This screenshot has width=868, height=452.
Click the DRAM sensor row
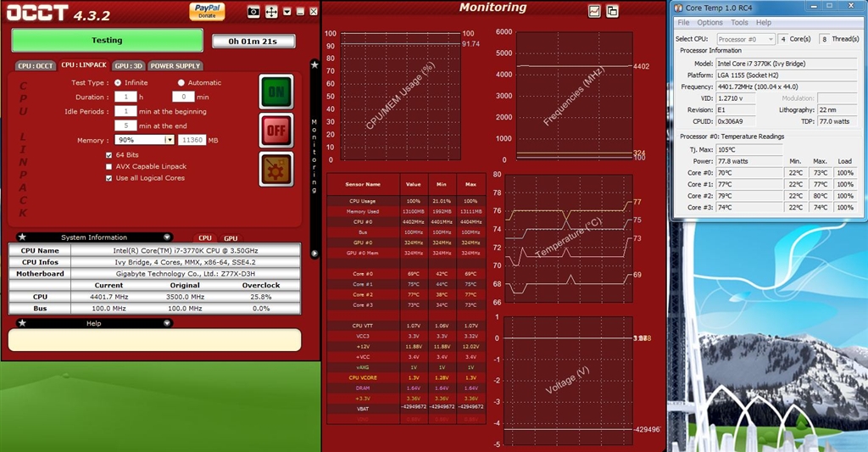[x=406, y=388]
